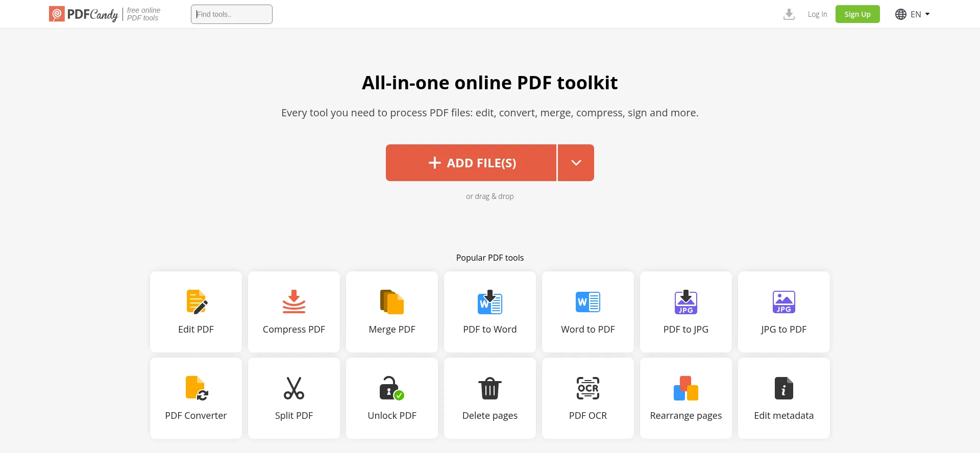
Task: Open the Edit metadata tool
Action: click(783, 398)
